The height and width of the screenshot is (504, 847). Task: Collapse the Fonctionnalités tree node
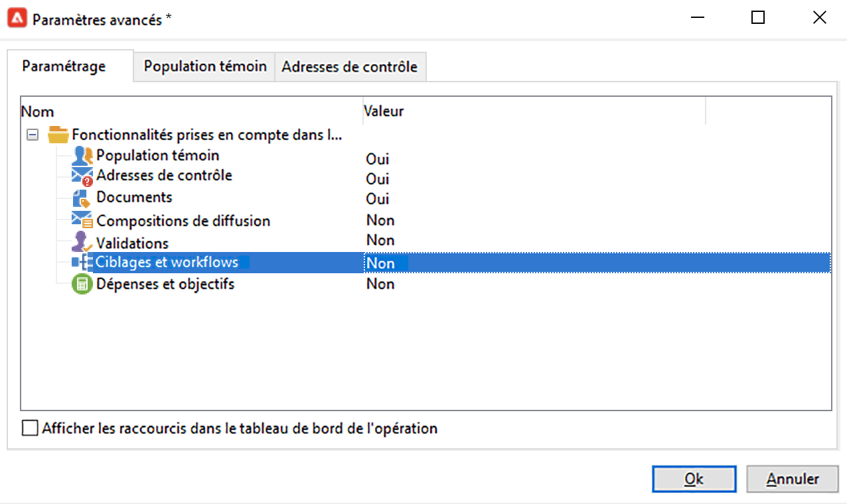pos(31,135)
